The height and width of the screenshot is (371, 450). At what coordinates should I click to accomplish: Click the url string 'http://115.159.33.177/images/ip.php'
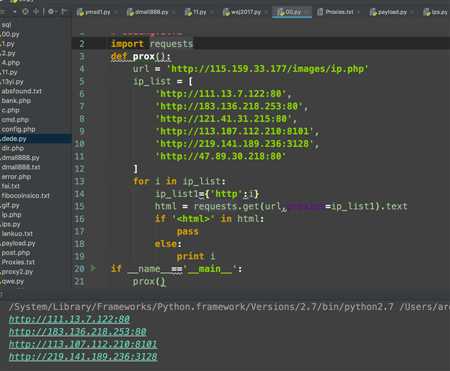[x=267, y=69]
